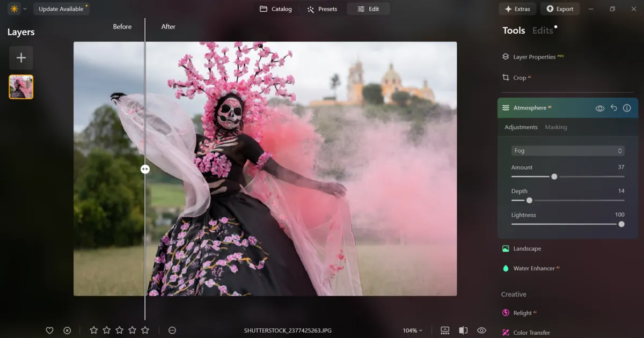Switch to the Masking tab

pyautogui.click(x=556, y=127)
